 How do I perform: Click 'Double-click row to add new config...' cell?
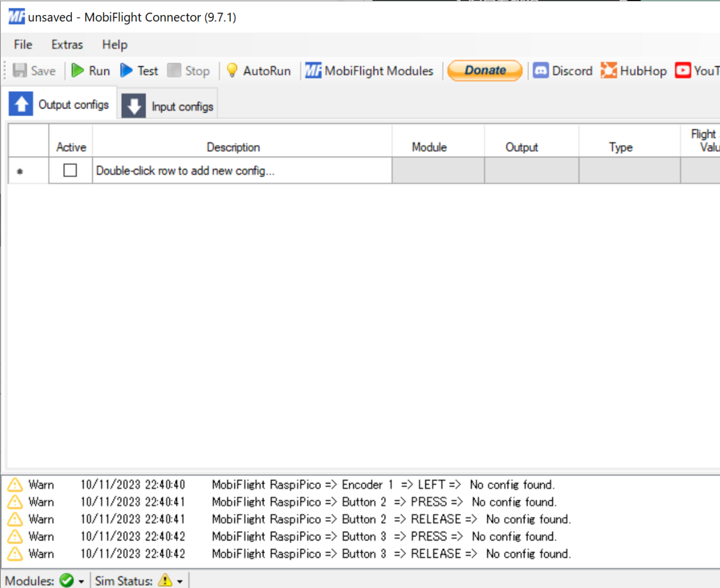(242, 170)
